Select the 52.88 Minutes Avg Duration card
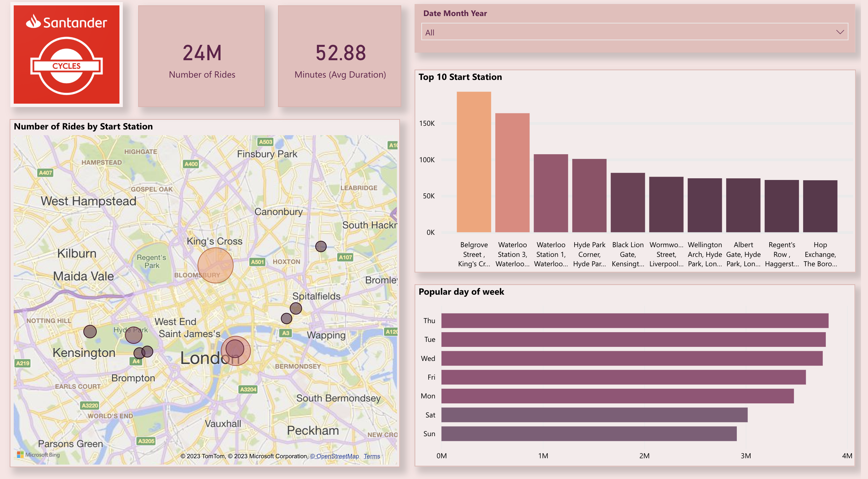 pos(340,57)
